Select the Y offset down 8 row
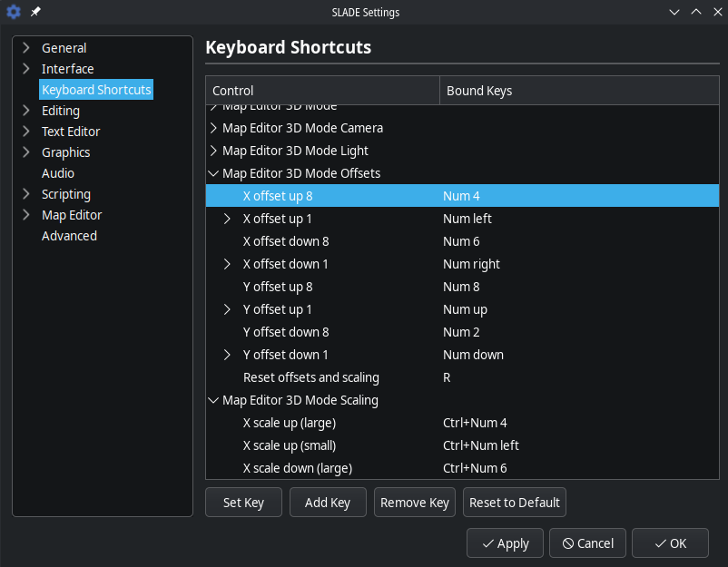The height and width of the screenshot is (567, 728). (462, 332)
